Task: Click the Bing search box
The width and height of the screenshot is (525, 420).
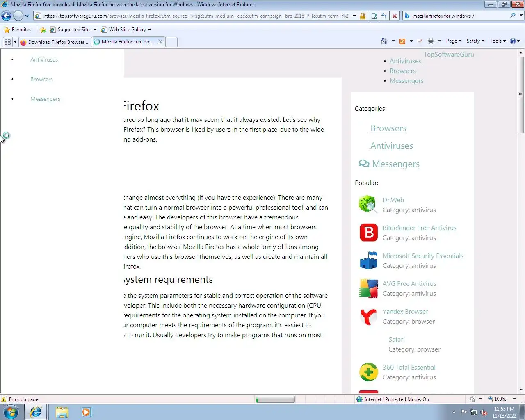Action: (x=459, y=16)
